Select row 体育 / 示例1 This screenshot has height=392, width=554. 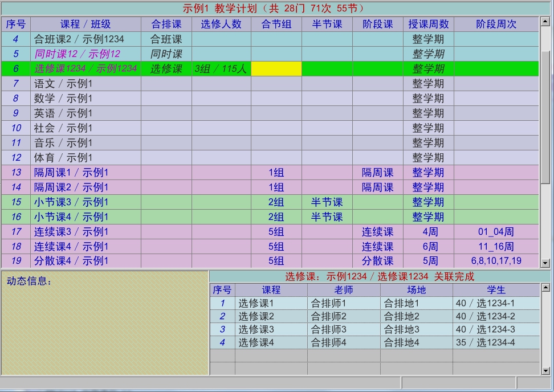[x=270, y=157]
